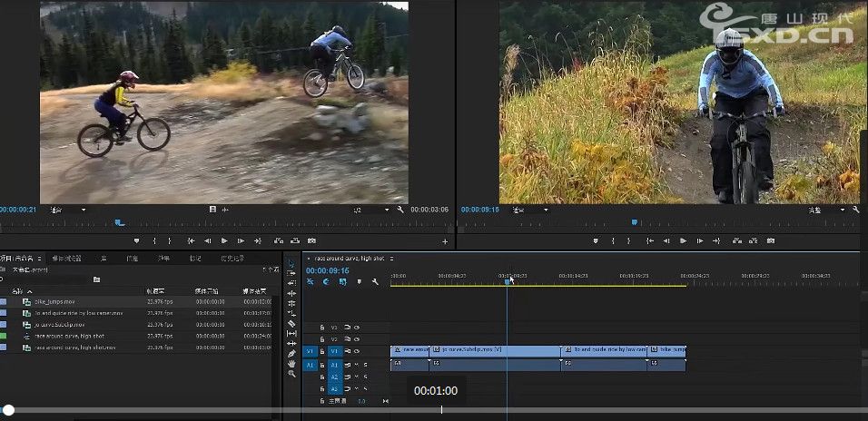Select the Selection tool in the tools panel
The image size is (868, 421).
[x=291, y=263]
